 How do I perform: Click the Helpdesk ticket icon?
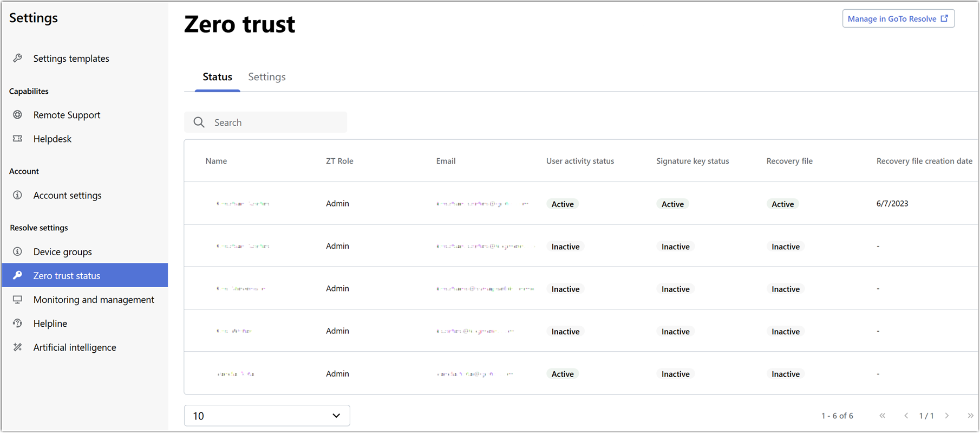18,139
